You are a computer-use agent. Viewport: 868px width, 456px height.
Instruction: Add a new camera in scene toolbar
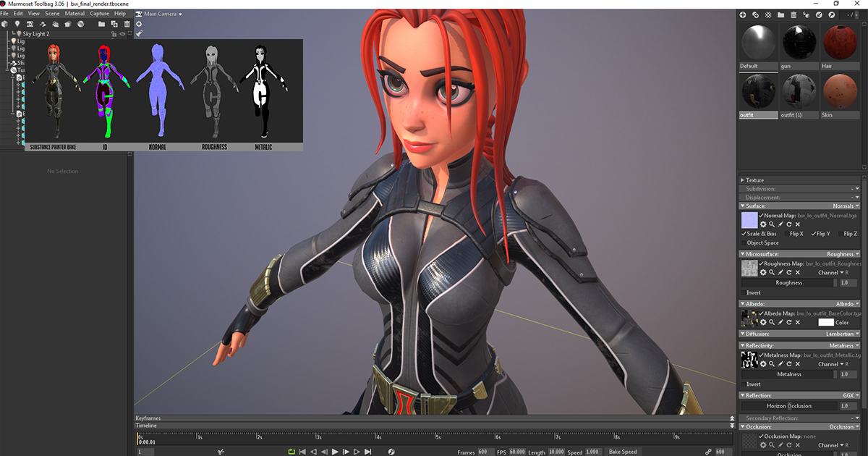30,24
